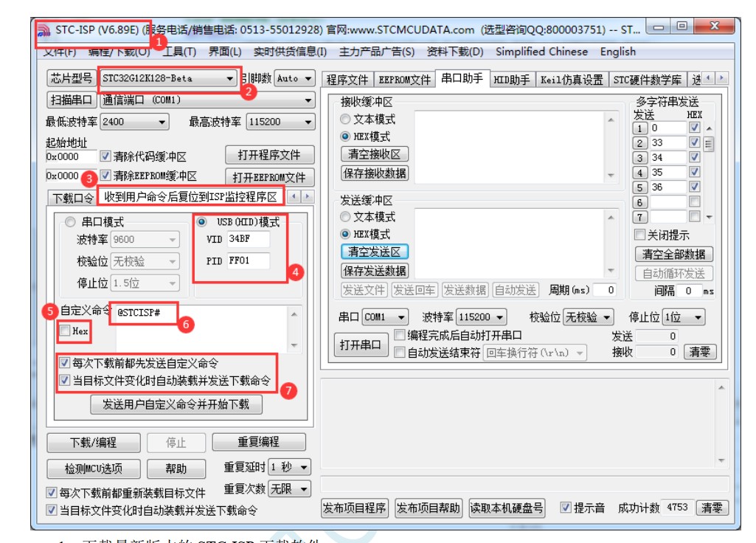Viewport: 756px width, 543px height.
Task: Open serial assistant 串口 COM1 dropdown
Action: pyautogui.click(x=385, y=317)
